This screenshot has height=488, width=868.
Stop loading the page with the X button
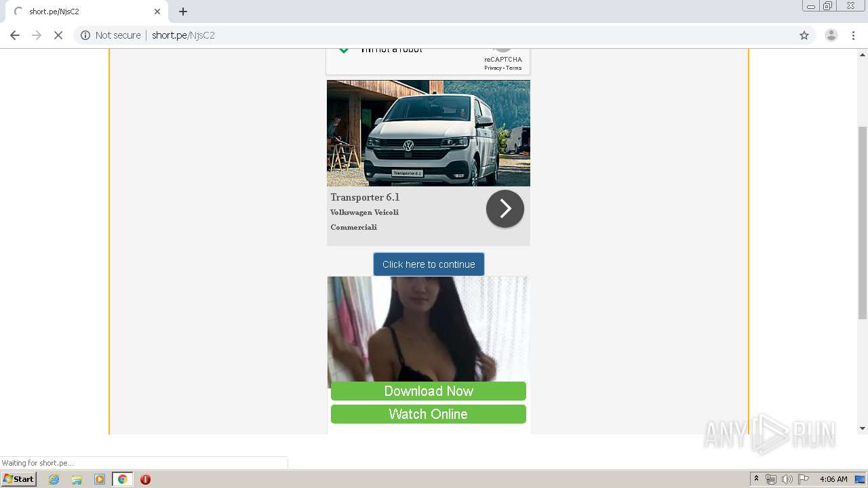[x=58, y=35]
